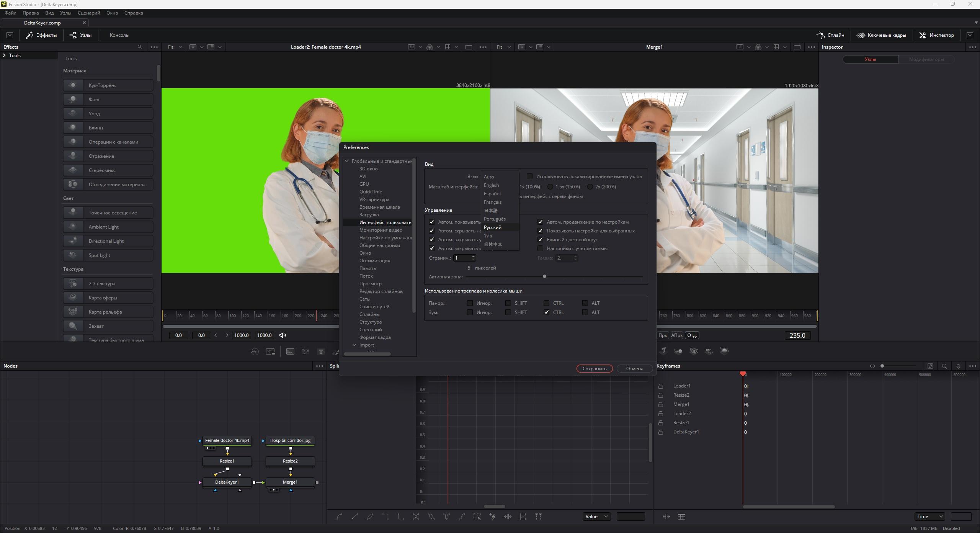Screen dimensions: 980x533
Task: Adjust the Активная зона slider handle
Action: click(x=544, y=276)
